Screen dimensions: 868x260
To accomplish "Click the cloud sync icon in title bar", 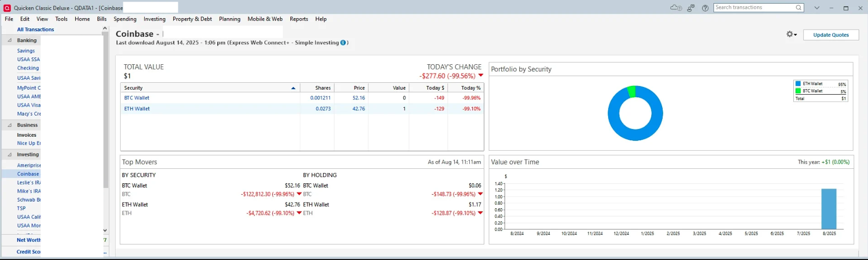I will pyautogui.click(x=676, y=8).
